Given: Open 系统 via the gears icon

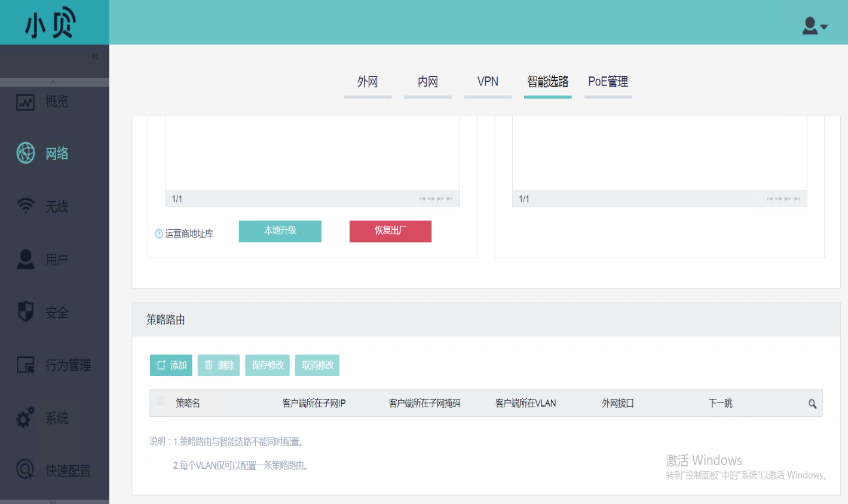Looking at the screenshot, I should pyautogui.click(x=25, y=417).
